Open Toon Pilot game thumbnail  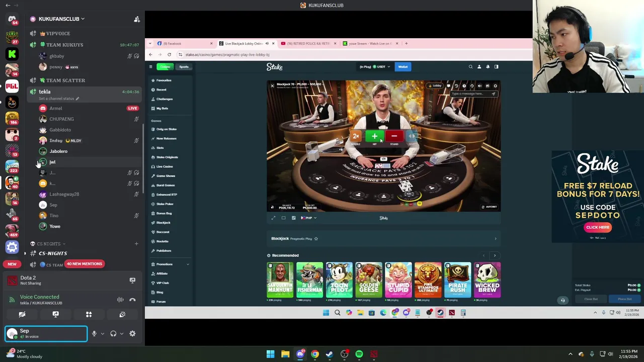[339, 280]
